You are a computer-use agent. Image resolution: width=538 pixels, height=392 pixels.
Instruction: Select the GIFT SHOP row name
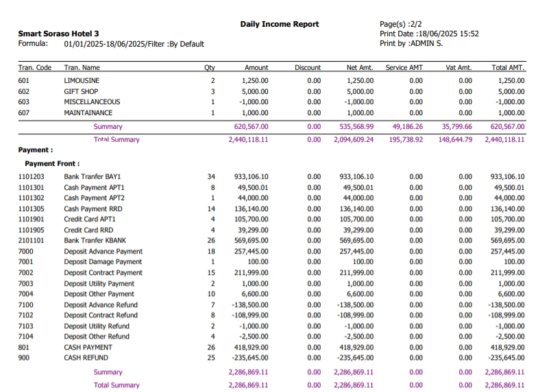[81, 91]
